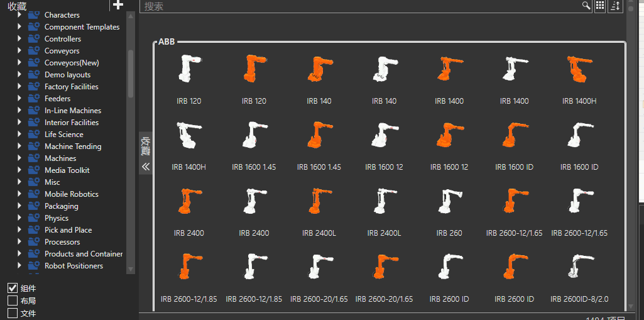The height and width of the screenshot is (320, 644).
Task: Click the magnifier search icon
Action: pyautogui.click(x=586, y=5)
